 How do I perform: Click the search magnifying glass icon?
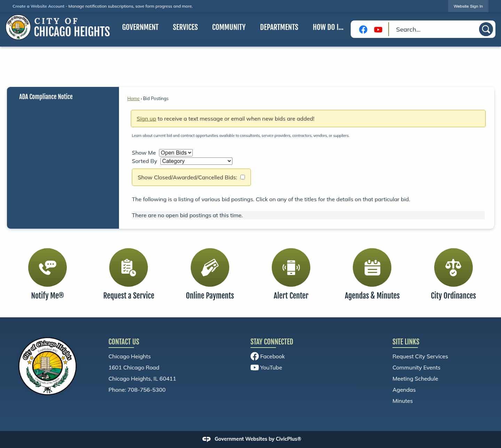pyautogui.click(x=486, y=29)
